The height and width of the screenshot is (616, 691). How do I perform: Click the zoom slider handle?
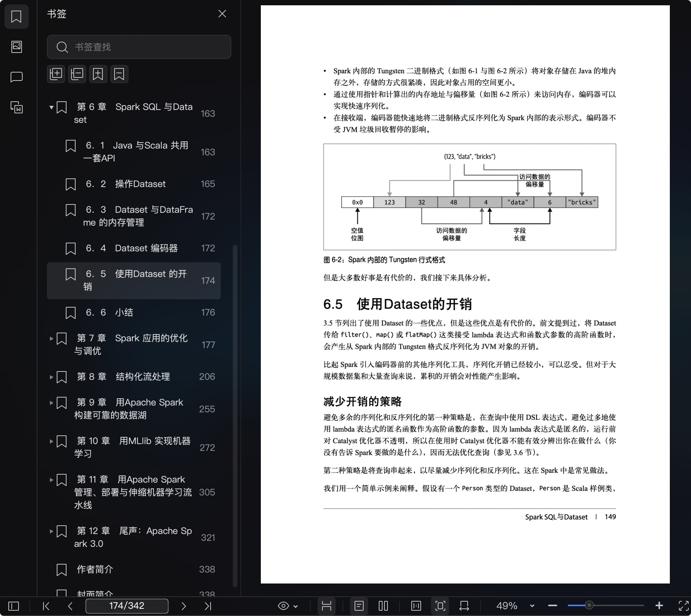pos(589,606)
